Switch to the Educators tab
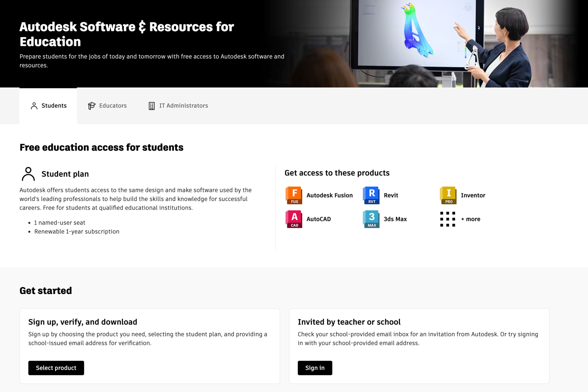 (x=107, y=106)
